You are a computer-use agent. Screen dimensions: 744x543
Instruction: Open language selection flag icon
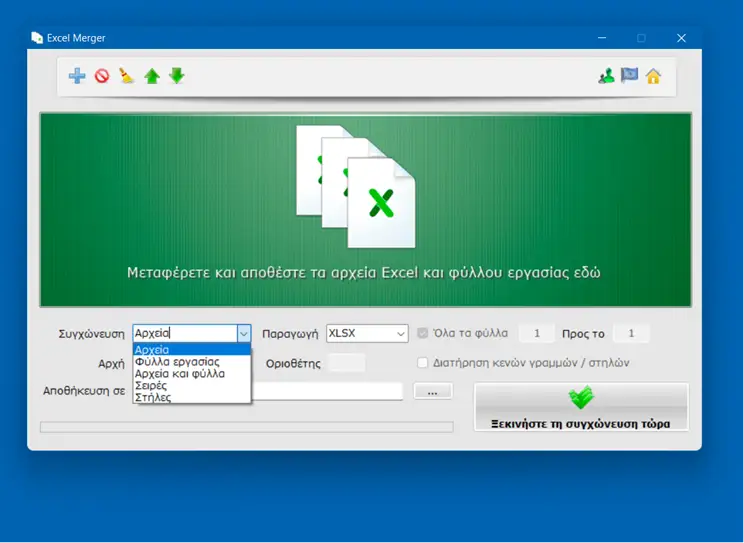click(629, 75)
